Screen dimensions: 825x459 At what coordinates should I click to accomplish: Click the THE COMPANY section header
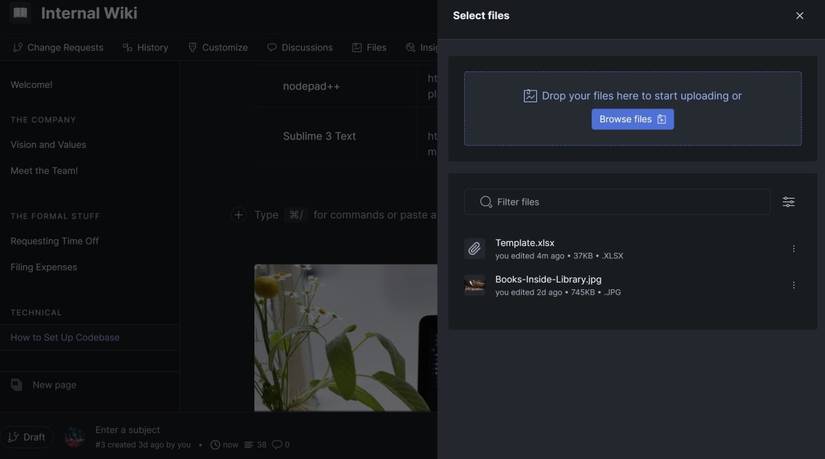coord(43,120)
